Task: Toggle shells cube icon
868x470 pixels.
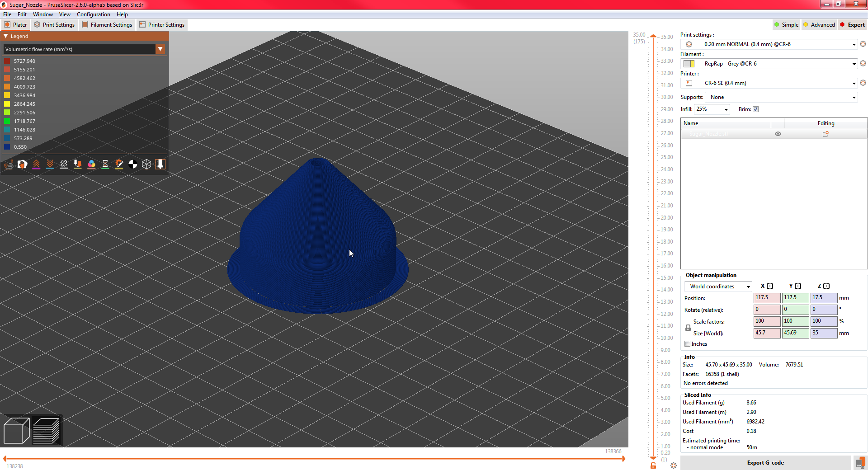Action: point(146,164)
